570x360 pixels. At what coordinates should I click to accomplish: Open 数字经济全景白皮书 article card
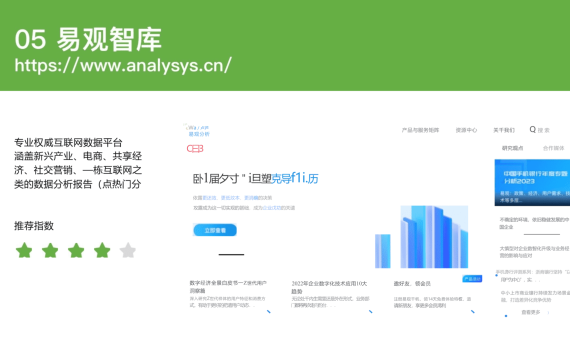(228, 294)
